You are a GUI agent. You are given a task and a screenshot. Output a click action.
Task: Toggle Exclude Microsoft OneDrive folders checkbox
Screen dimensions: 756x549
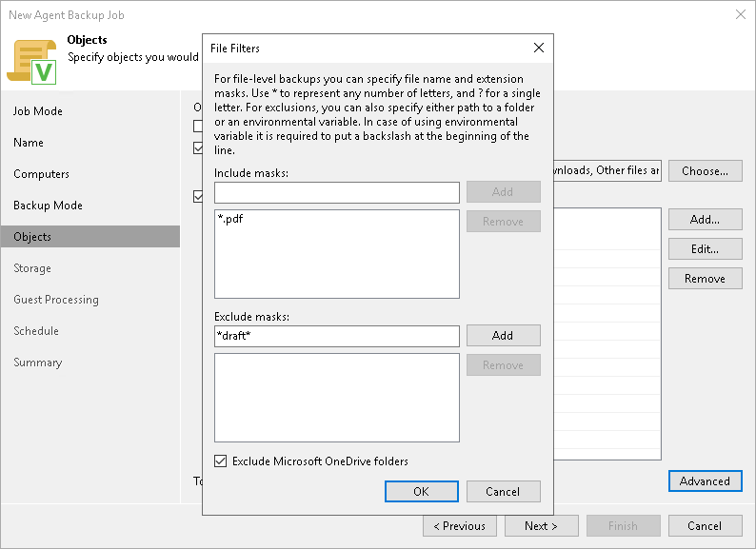[220, 461]
